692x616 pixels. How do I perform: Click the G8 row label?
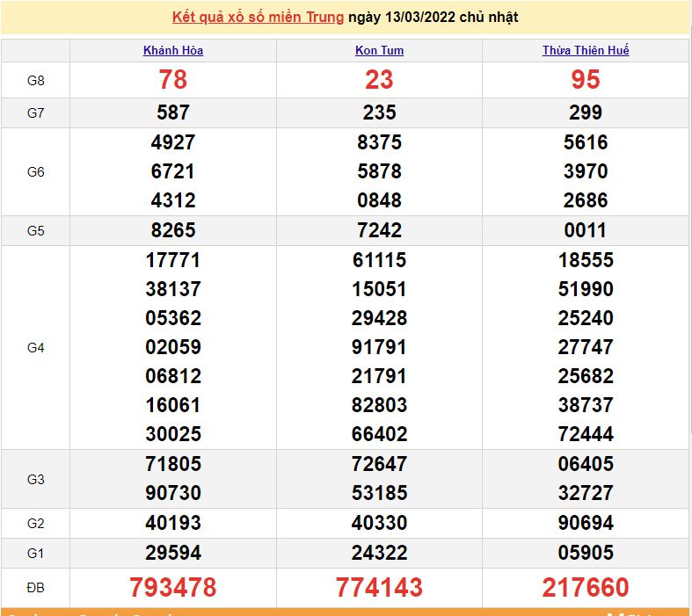[35, 80]
